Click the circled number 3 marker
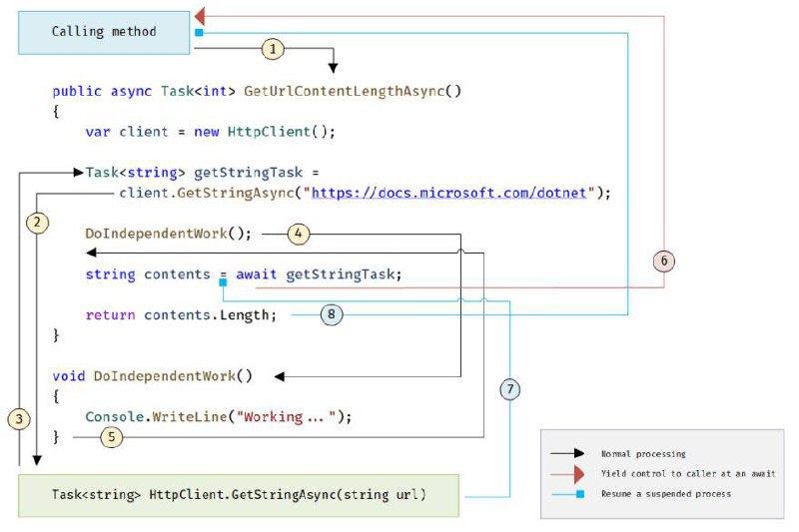 [x=19, y=419]
